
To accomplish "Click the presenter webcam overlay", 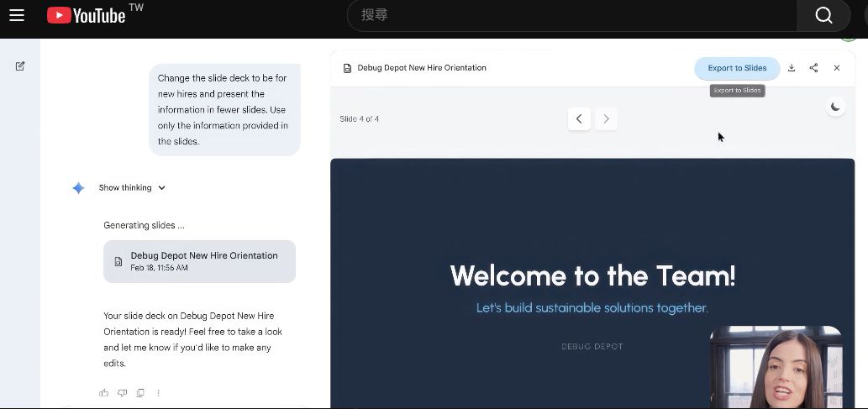I will (776, 367).
